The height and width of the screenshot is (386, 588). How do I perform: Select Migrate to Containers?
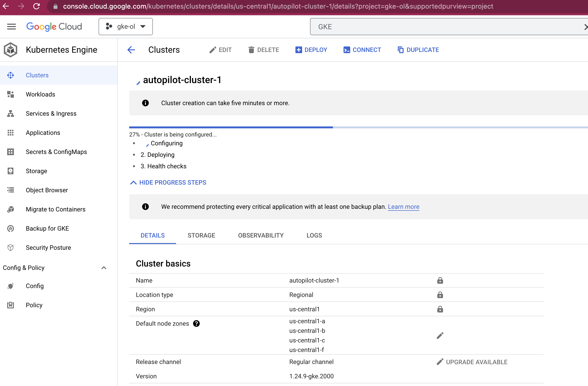click(55, 209)
